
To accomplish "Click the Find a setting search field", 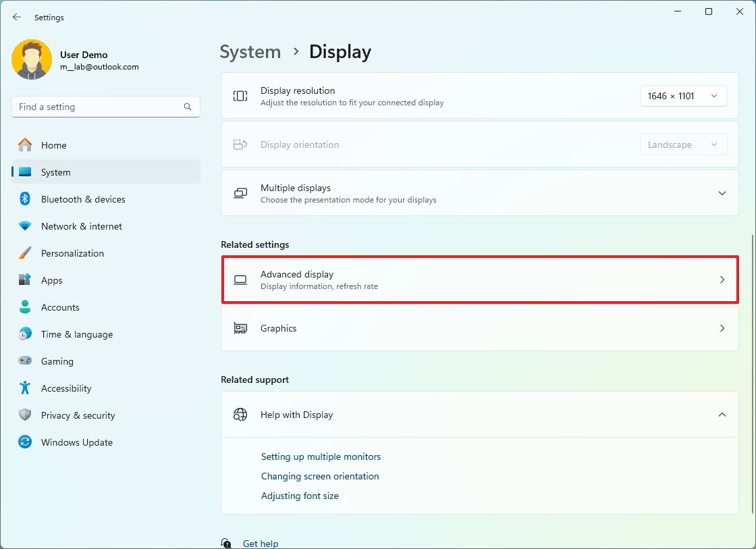I will pos(105,107).
